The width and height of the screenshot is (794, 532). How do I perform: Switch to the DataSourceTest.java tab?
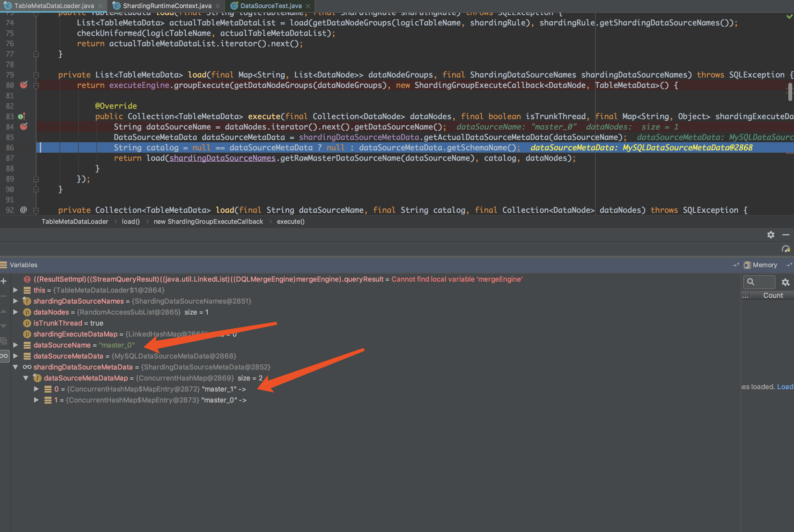[270, 6]
